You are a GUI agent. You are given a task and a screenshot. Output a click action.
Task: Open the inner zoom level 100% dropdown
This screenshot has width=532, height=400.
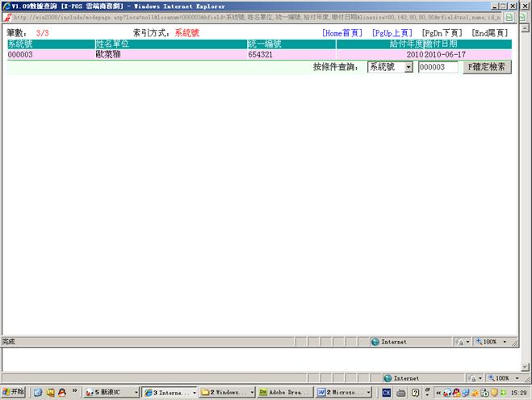coord(491,342)
